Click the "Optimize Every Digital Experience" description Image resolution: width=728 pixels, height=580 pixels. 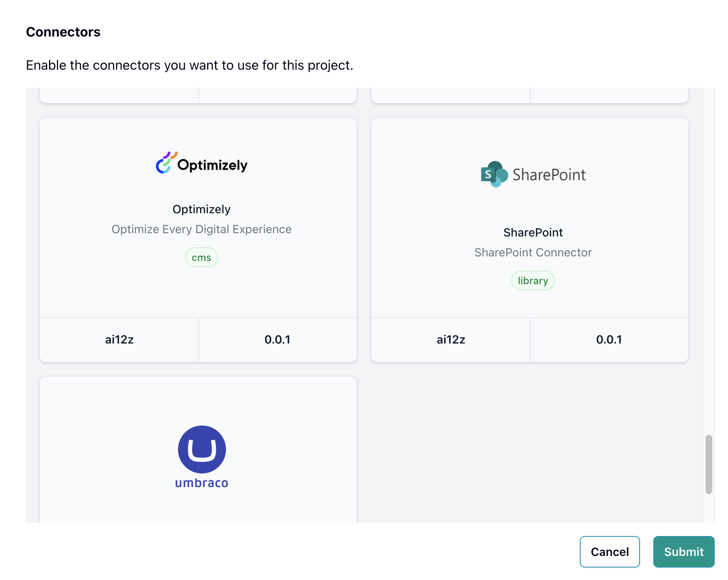click(201, 229)
